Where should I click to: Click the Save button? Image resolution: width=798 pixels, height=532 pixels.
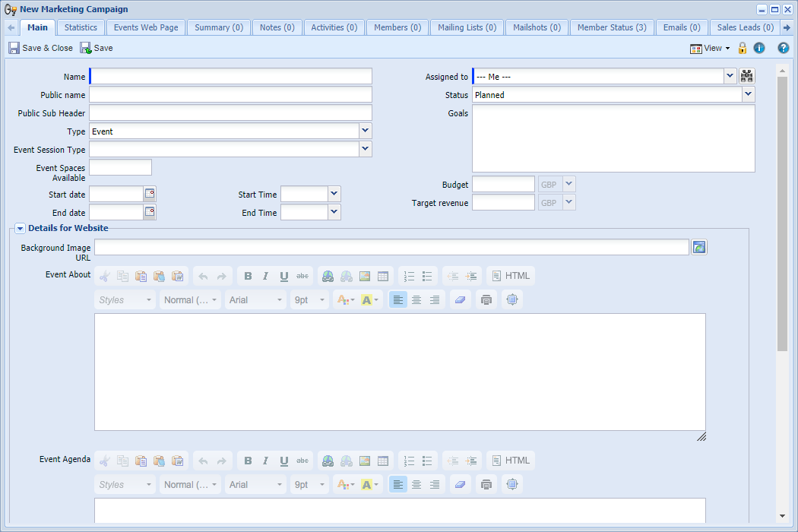[97, 48]
